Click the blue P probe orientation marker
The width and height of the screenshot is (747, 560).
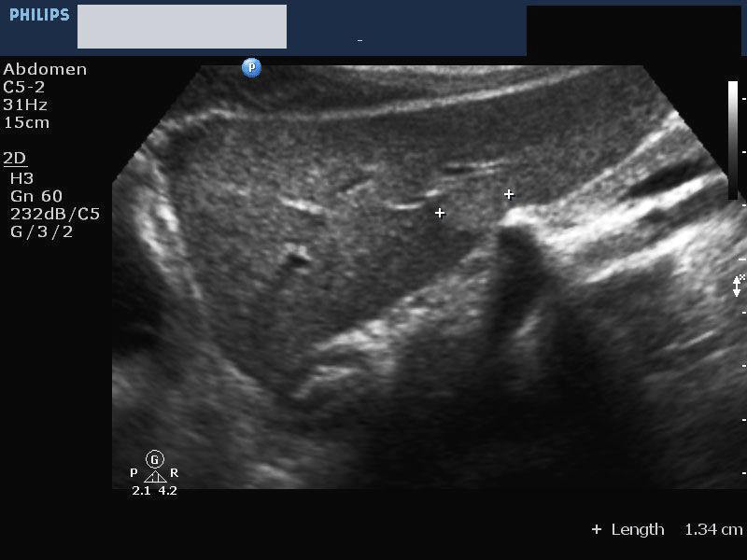click(x=251, y=67)
